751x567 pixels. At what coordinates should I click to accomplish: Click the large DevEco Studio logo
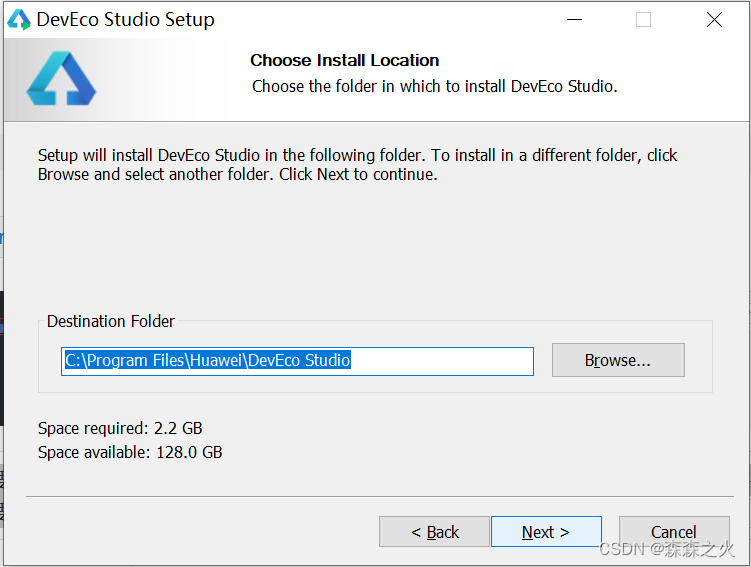(x=61, y=78)
